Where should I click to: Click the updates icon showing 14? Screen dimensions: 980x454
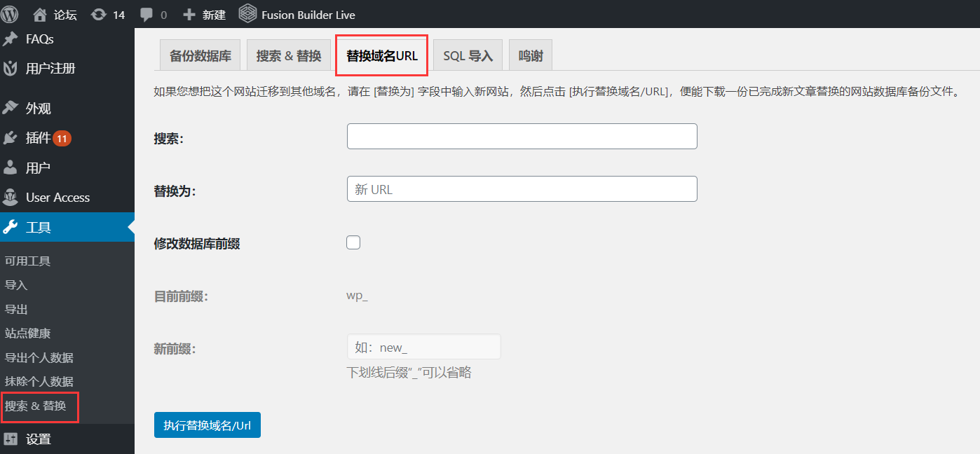(99, 14)
